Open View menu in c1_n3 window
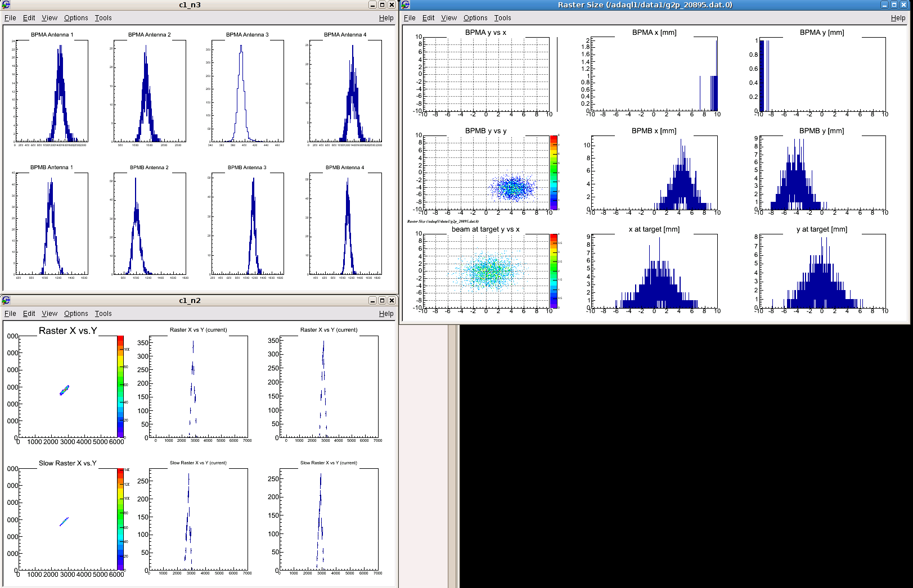The height and width of the screenshot is (588, 913). [x=50, y=18]
